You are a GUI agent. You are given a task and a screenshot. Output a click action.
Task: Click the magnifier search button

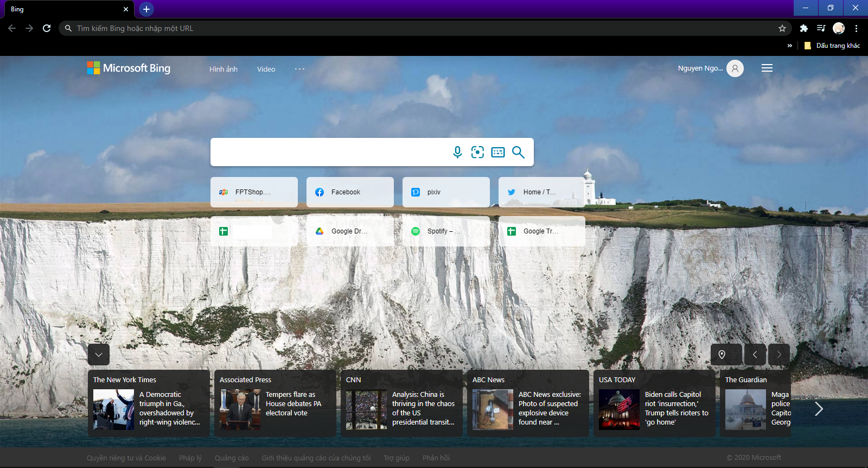[x=519, y=152]
